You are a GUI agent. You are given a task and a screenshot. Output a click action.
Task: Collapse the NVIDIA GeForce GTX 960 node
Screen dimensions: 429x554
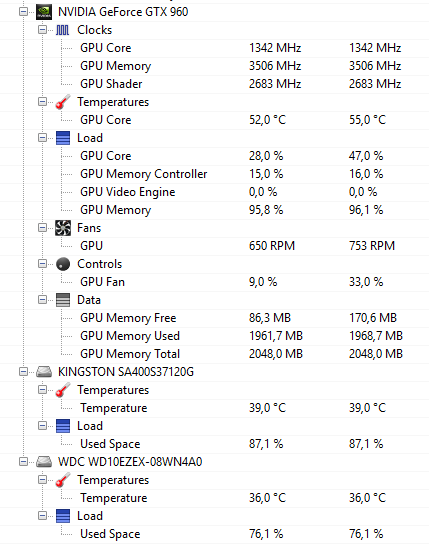pos(23,12)
